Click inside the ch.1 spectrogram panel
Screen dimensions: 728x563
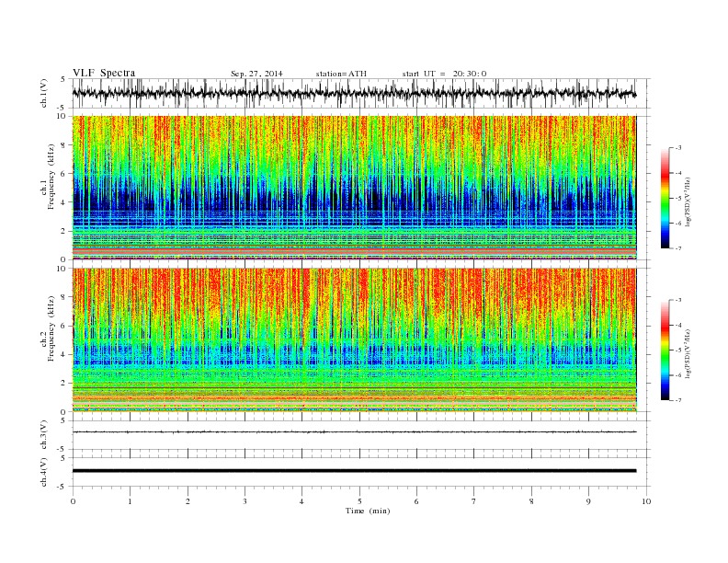coord(354,188)
